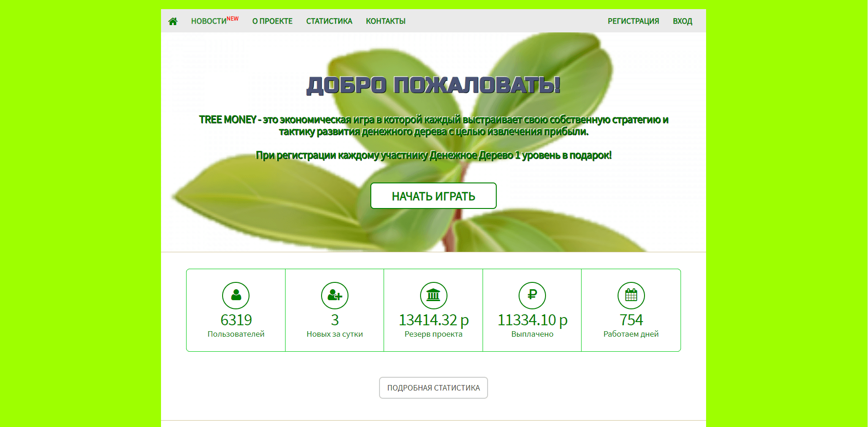Click the 754 working days number
Image resolution: width=868 pixels, height=427 pixels.
click(631, 320)
